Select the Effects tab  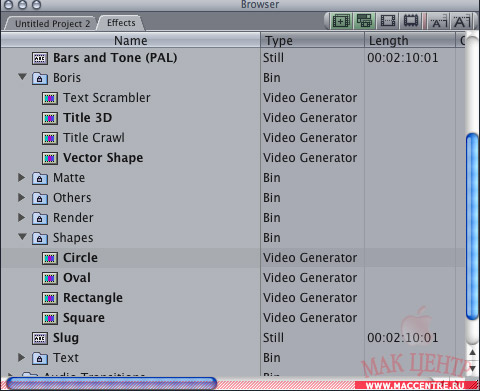coord(121,23)
